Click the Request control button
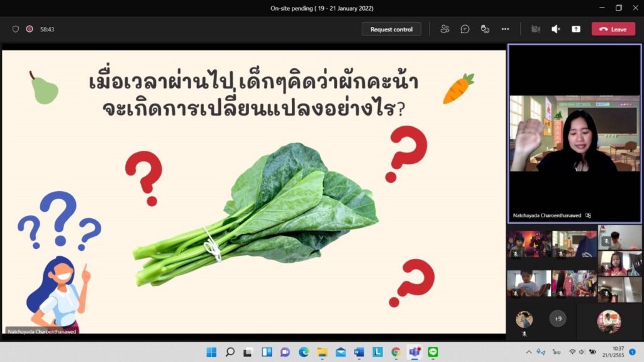 click(x=391, y=29)
